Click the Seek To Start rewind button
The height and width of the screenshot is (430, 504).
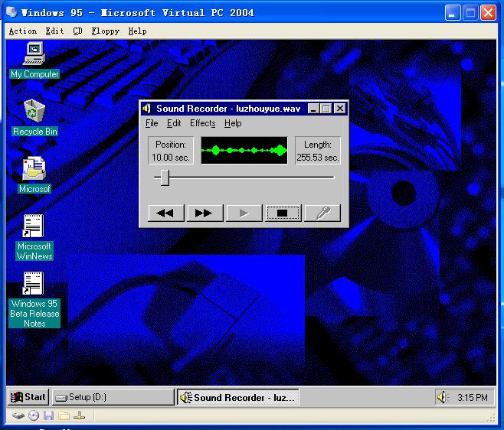pyautogui.click(x=166, y=213)
